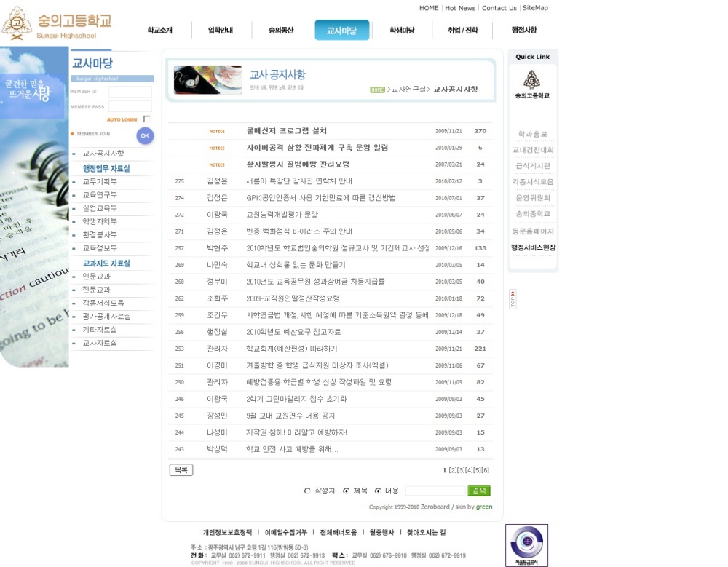Click the emblem badge in the footer
Viewport: 728px width, 567px height.
526,544
